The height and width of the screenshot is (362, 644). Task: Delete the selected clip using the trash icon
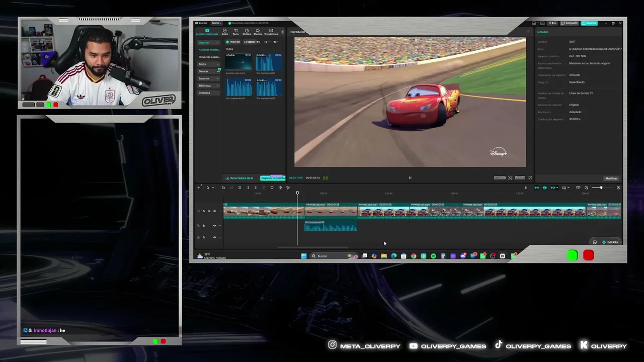click(x=264, y=188)
